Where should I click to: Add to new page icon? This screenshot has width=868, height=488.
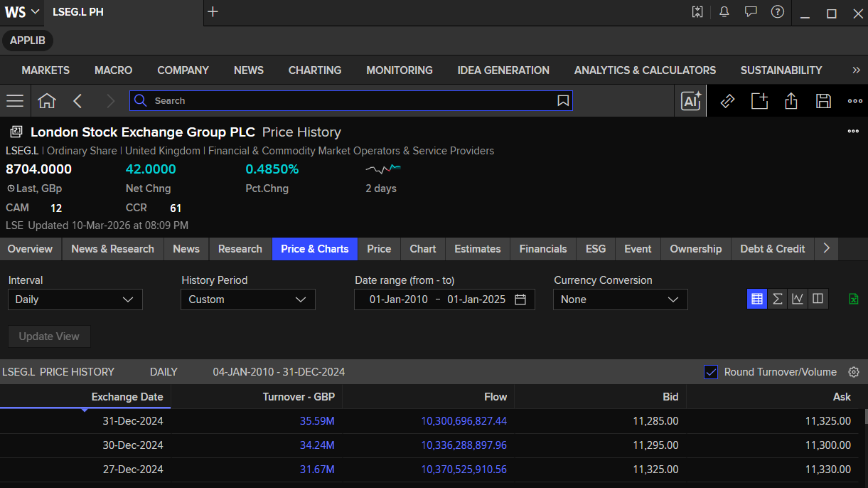click(x=759, y=101)
